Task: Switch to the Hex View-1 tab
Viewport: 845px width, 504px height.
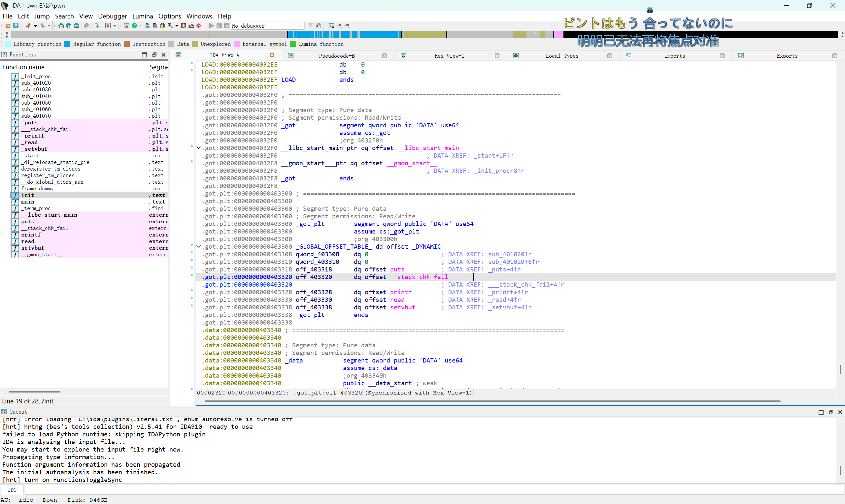Action: [449, 56]
